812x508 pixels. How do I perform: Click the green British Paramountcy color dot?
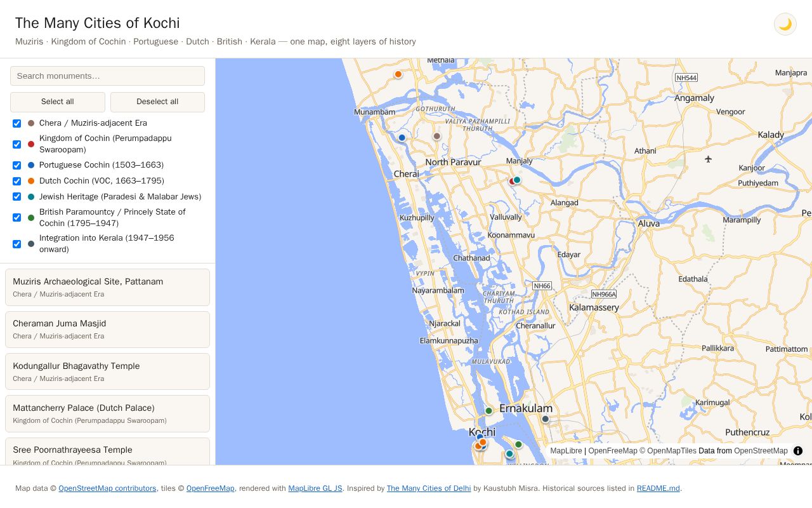[31, 218]
